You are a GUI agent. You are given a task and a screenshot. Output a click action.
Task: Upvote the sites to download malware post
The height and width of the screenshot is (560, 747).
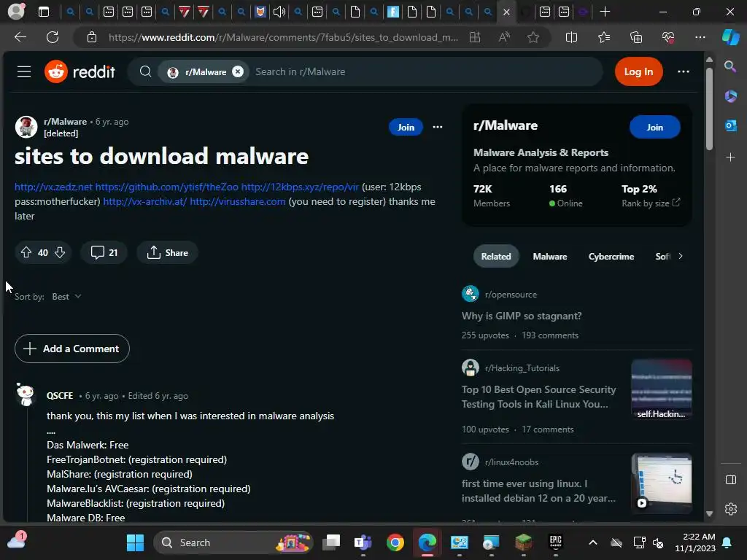tap(26, 252)
